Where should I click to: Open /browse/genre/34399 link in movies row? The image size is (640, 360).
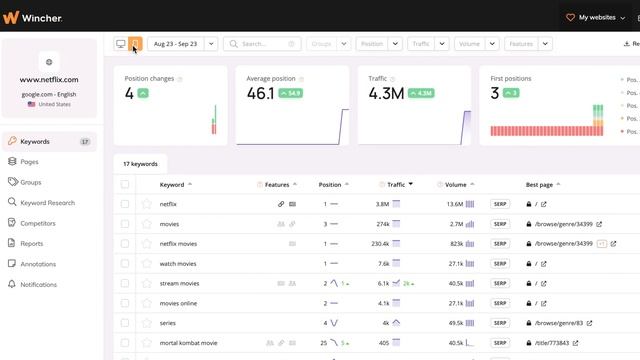point(564,224)
